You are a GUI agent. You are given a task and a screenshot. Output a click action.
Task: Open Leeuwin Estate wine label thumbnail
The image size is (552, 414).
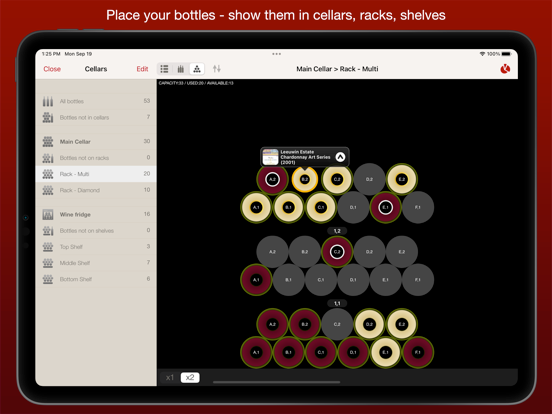(270, 157)
